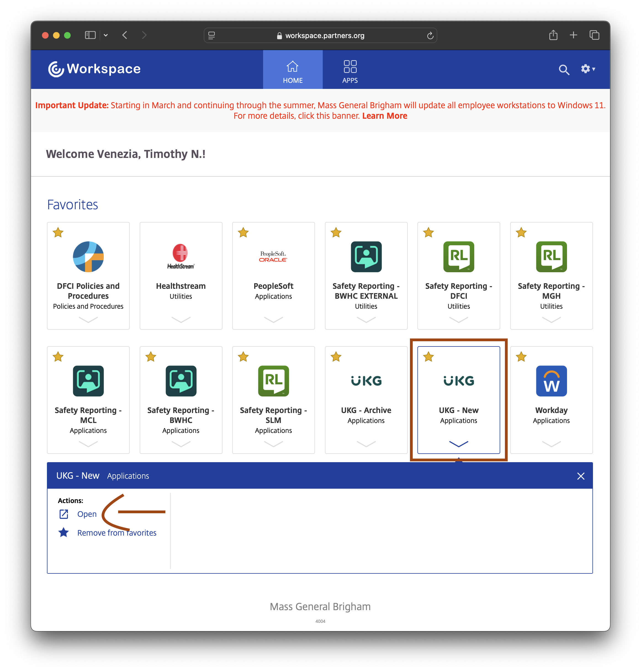Viewport: 641px width, 672px height.
Task: Show Safari tab overview icon
Action: 594,35
